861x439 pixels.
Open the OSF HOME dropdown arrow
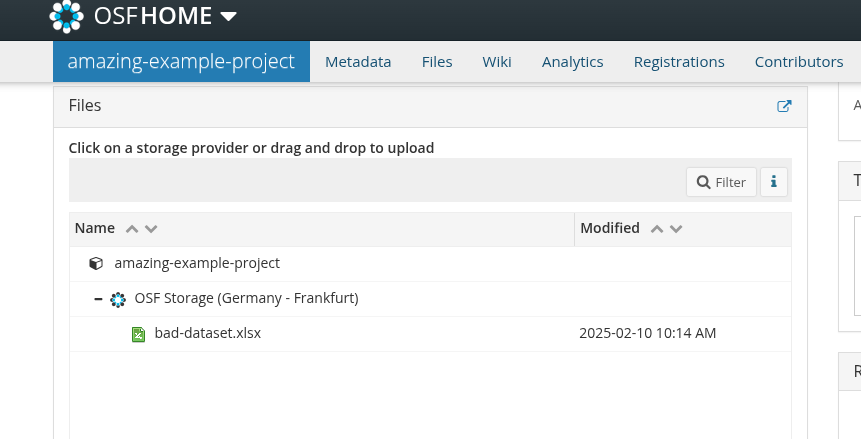pos(228,17)
